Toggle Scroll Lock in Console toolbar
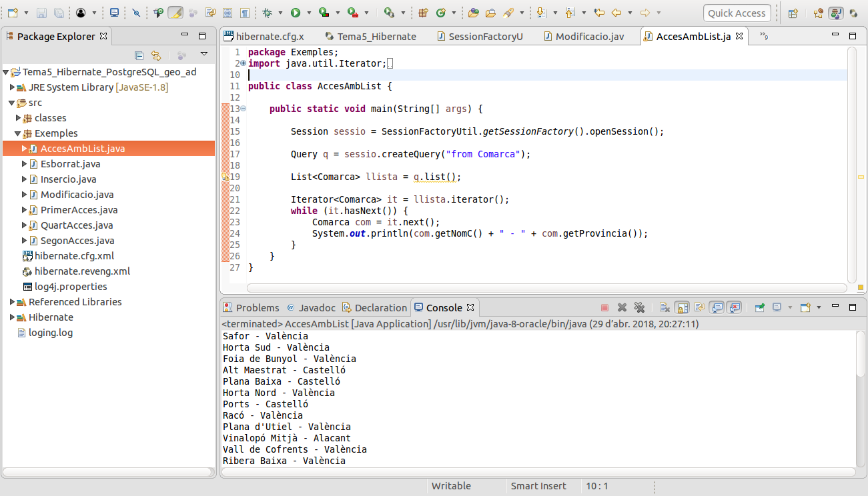The height and width of the screenshot is (496, 868). (x=682, y=307)
